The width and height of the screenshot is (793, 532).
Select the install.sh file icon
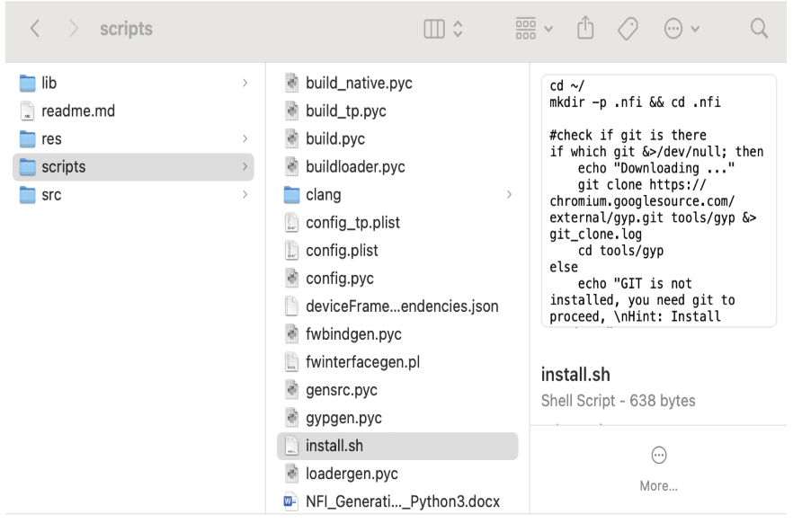pos(292,446)
